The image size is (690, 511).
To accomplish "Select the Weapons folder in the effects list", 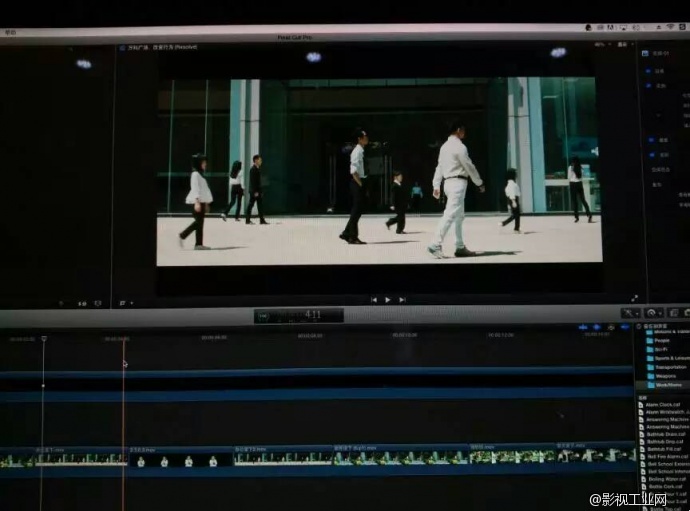I will pyautogui.click(x=666, y=375).
